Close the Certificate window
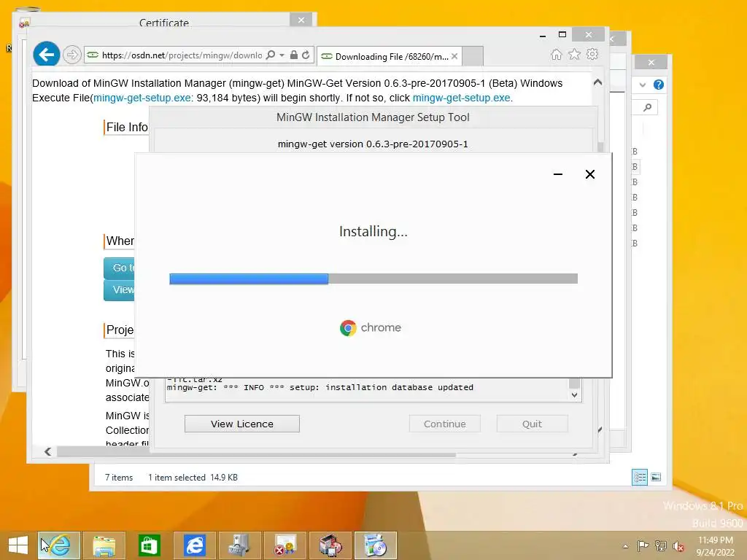 [x=301, y=20]
